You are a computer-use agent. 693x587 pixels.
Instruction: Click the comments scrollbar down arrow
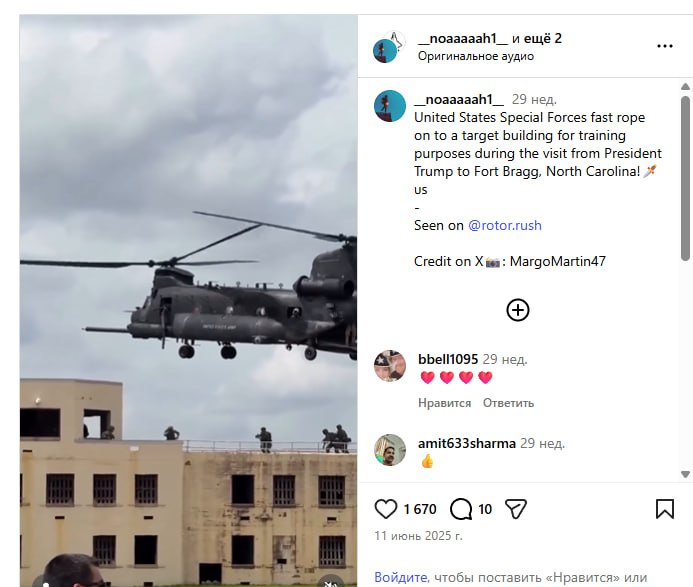pyautogui.click(x=685, y=475)
